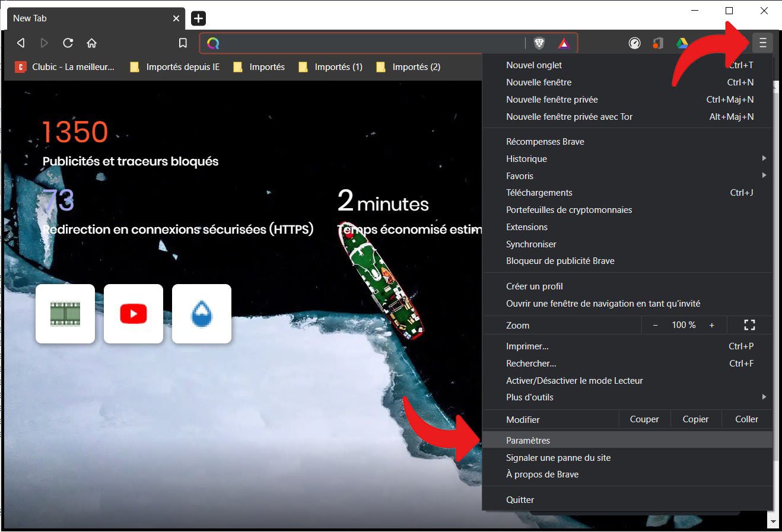Expand the Historique submenu

click(x=629, y=158)
